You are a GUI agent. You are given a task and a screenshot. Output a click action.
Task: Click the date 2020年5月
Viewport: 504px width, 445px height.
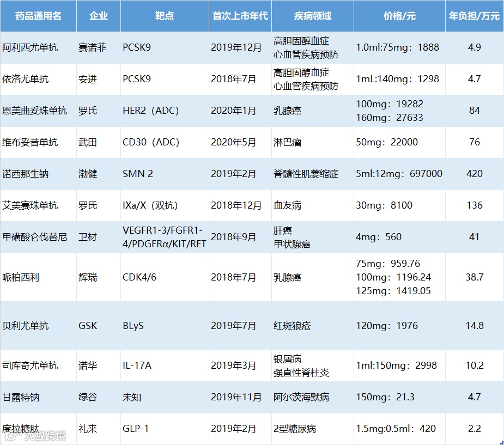(234, 142)
